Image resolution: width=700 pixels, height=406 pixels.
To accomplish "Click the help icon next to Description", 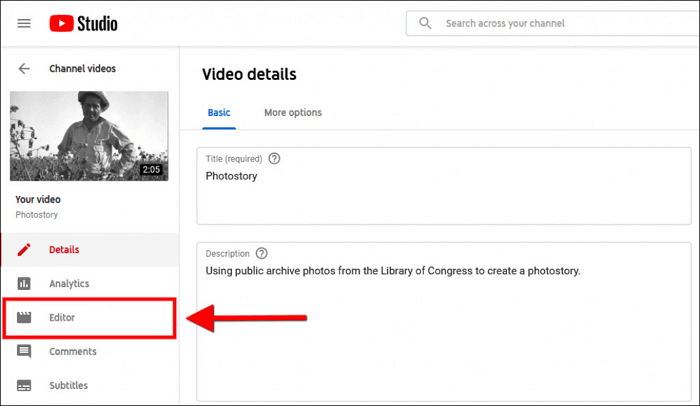I will tap(262, 254).
